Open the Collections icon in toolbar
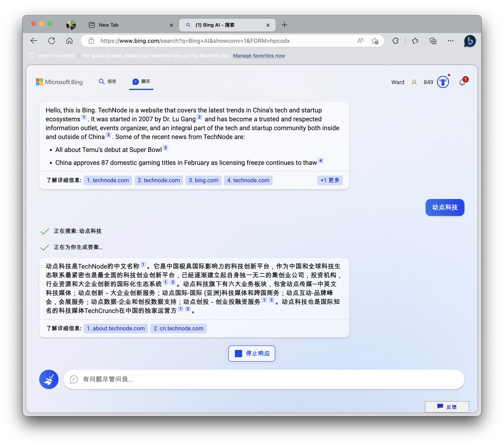504x446 pixels. (433, 41)
